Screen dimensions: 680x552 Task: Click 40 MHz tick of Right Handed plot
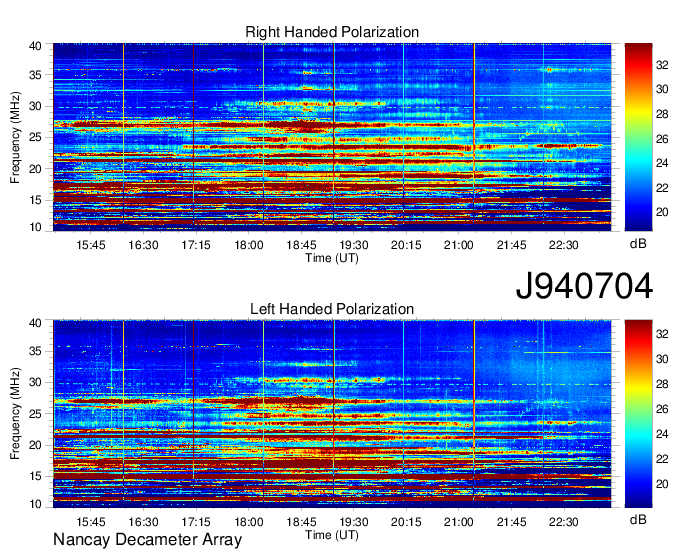(x=35, y=46)
